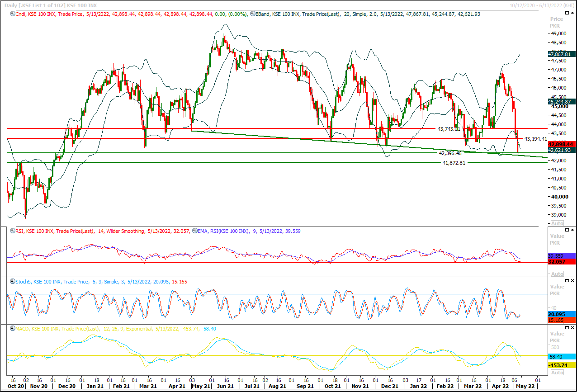Click the clock icon beside StochS legend
577x392 pixels.
(x=12, y=282)
